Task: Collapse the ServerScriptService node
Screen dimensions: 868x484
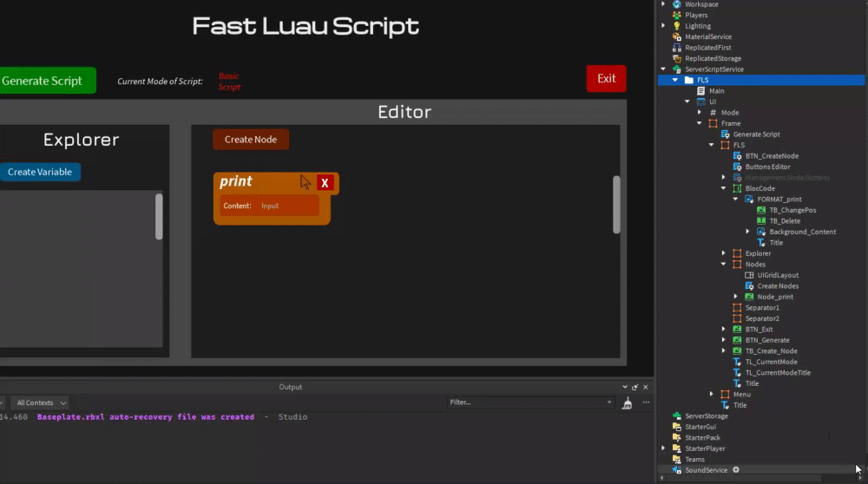Action: (663, 69)
